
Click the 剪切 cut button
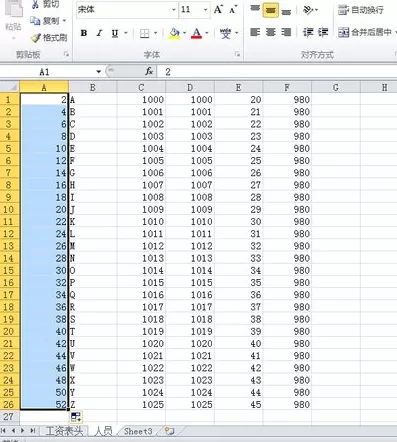45,5
